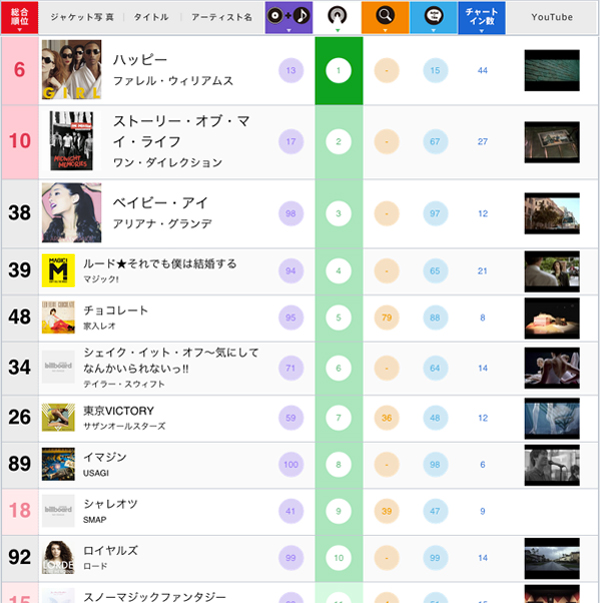Open the Ariana Grande album jacket image
Viewport: 600px width, 603px height.
[71, 213]
